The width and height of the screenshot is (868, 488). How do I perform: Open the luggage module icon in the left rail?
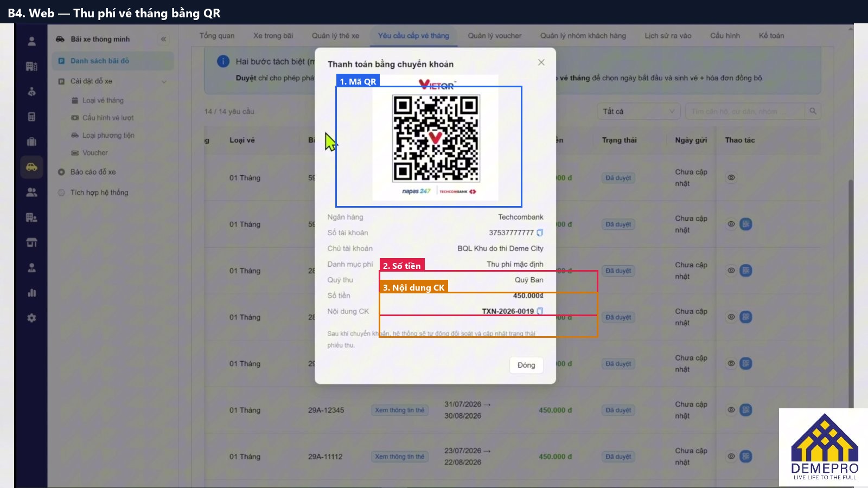pos(32,142)
